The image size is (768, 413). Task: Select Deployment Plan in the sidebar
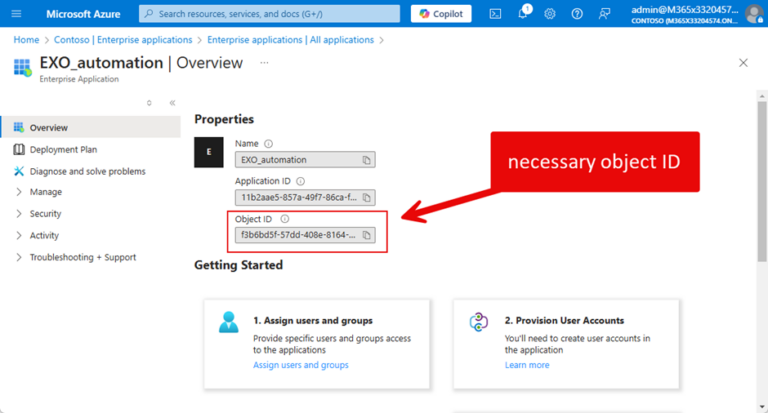tap(63, 150)
